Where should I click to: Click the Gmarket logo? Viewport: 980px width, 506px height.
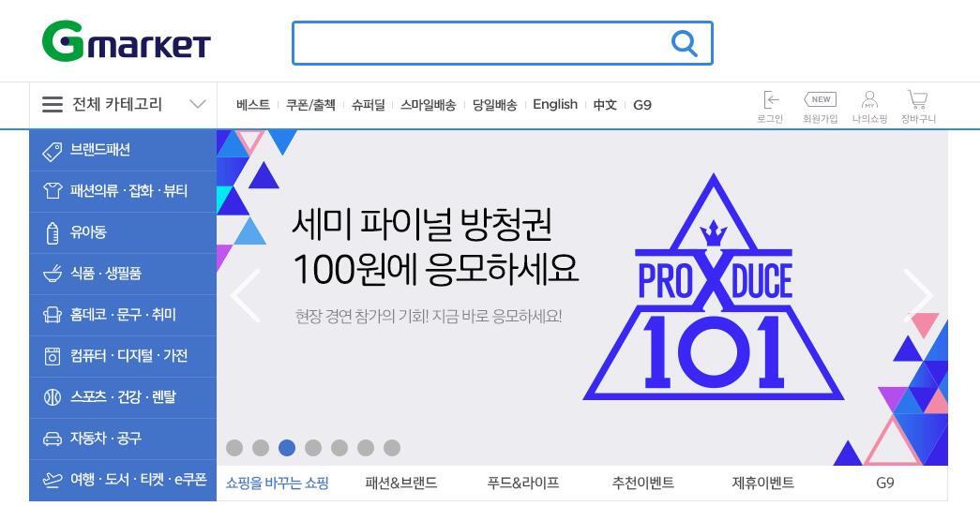coord(127,41)
